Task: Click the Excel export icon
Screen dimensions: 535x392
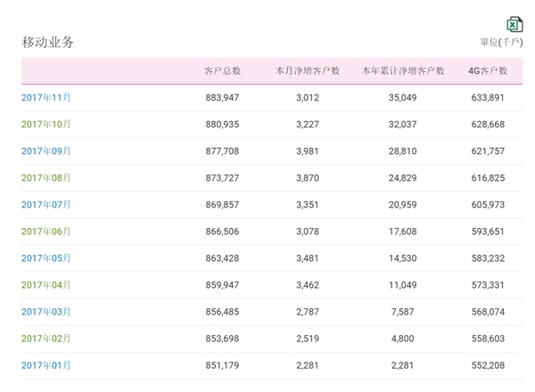Action: tap(514, 24)
